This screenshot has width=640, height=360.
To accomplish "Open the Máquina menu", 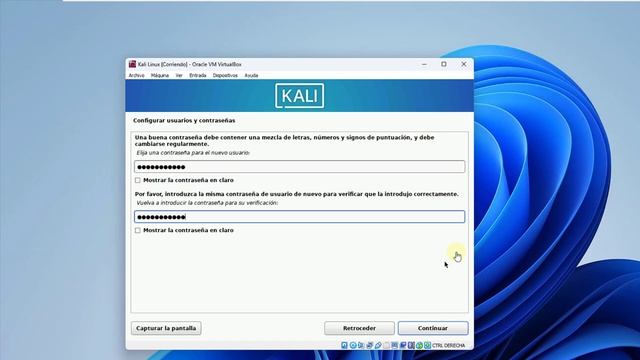I will click(x=160, y=76).
